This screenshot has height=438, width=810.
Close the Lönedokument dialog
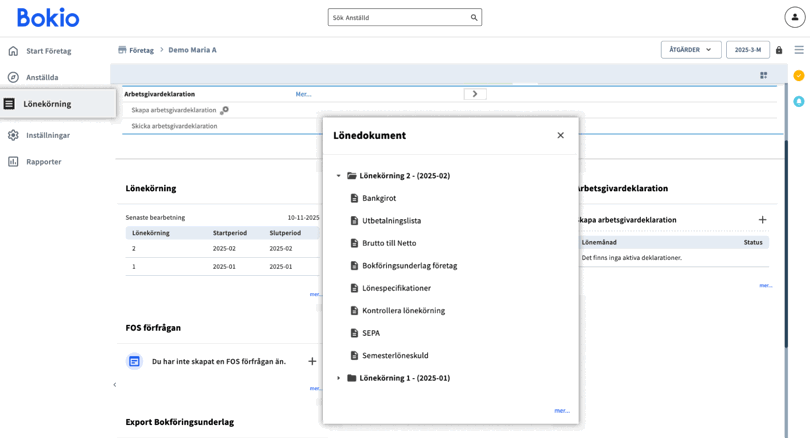click(x=560, y=135)
